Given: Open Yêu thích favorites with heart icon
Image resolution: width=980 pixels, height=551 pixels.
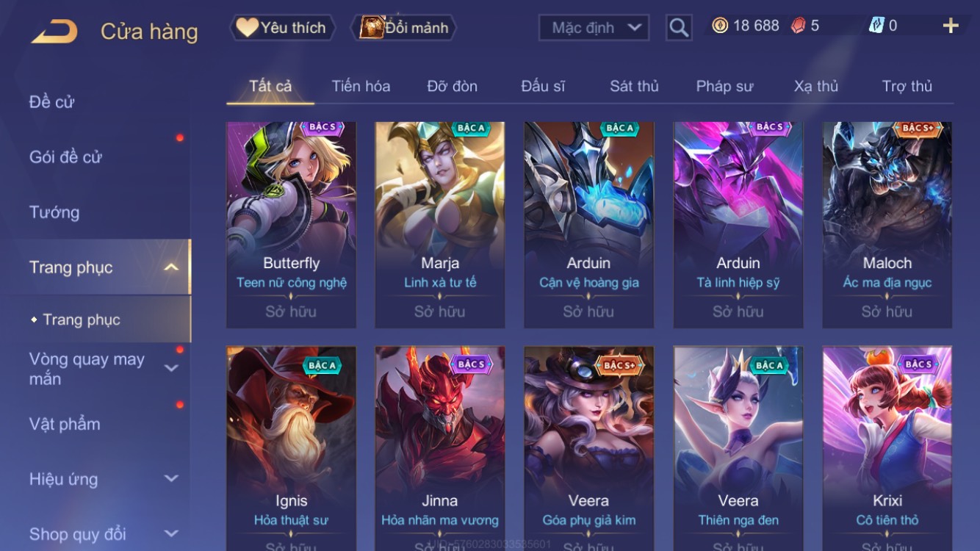Looking at the screenshot, I should click(283, 28).
